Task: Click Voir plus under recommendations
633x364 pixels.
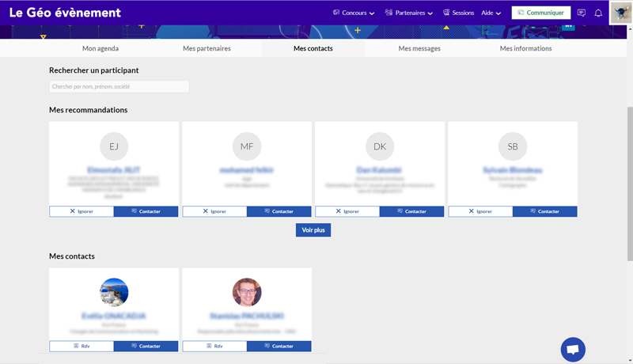Action: coord(313,229)
